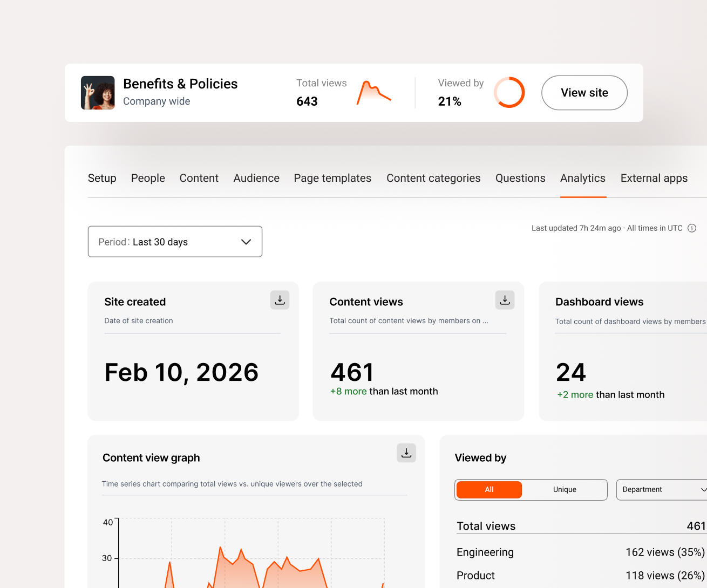The image size is (707, 588).
Task: Click the Product row in Viewed by
Action: (x=581, y=576)
